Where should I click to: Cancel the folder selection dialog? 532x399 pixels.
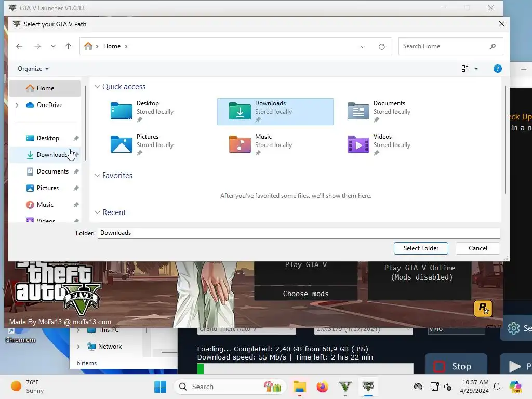[x=478, y=248]
